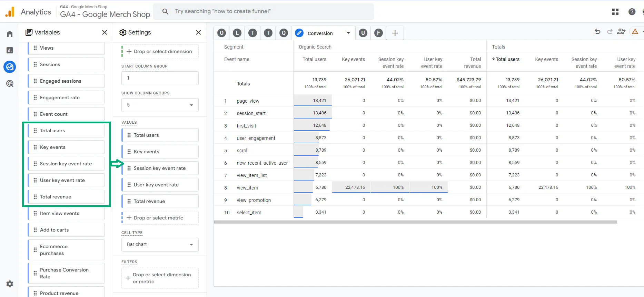Click the Share exploration people icon
The image size is (644, 297).
tap(621, 31)
